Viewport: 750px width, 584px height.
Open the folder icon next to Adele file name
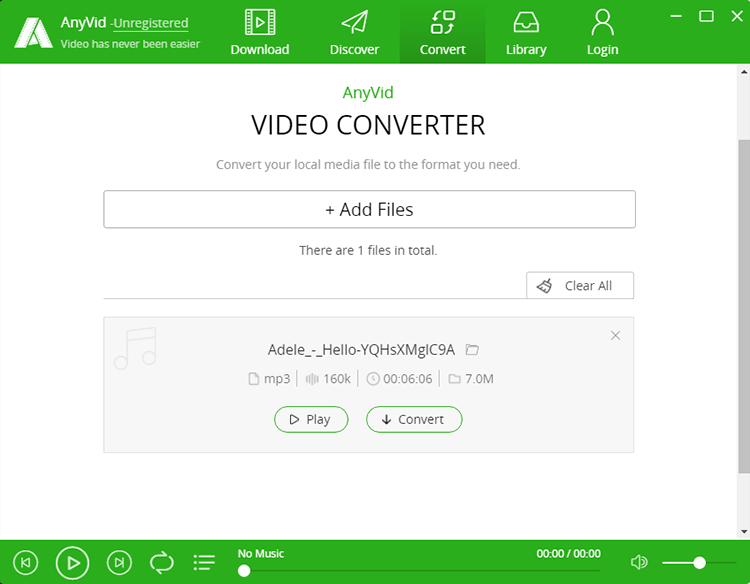tap(472, 350)
